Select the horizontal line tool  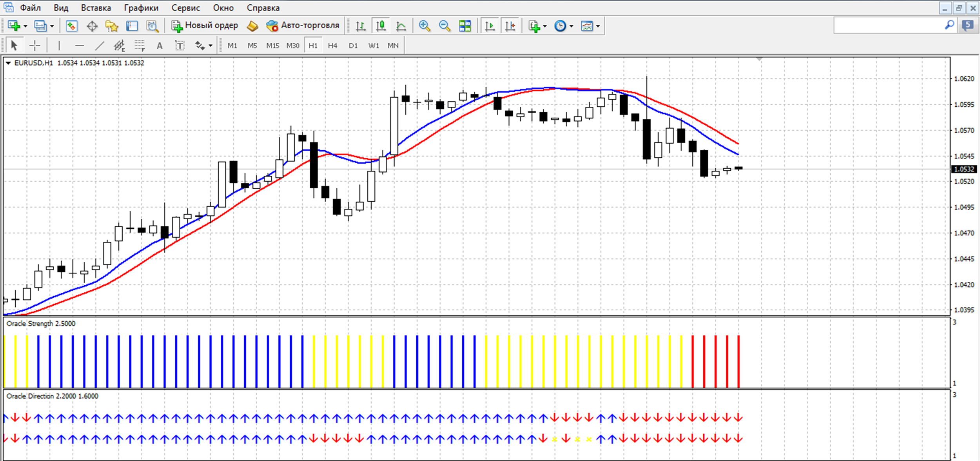[x=80, y=46]
